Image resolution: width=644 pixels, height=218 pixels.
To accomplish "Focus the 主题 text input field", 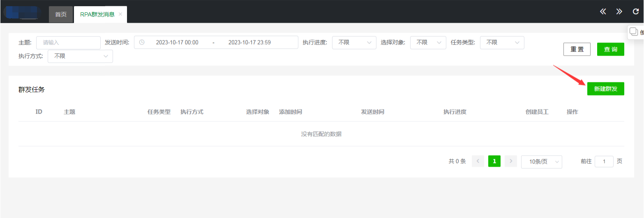I will (68, 42).
